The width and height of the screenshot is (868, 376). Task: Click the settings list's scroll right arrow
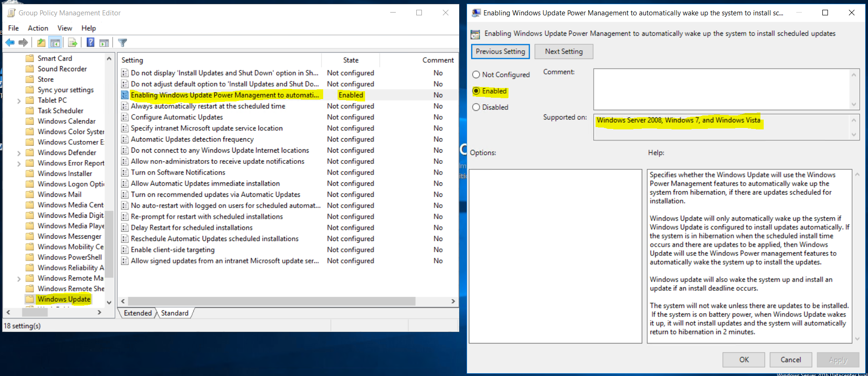453,301
